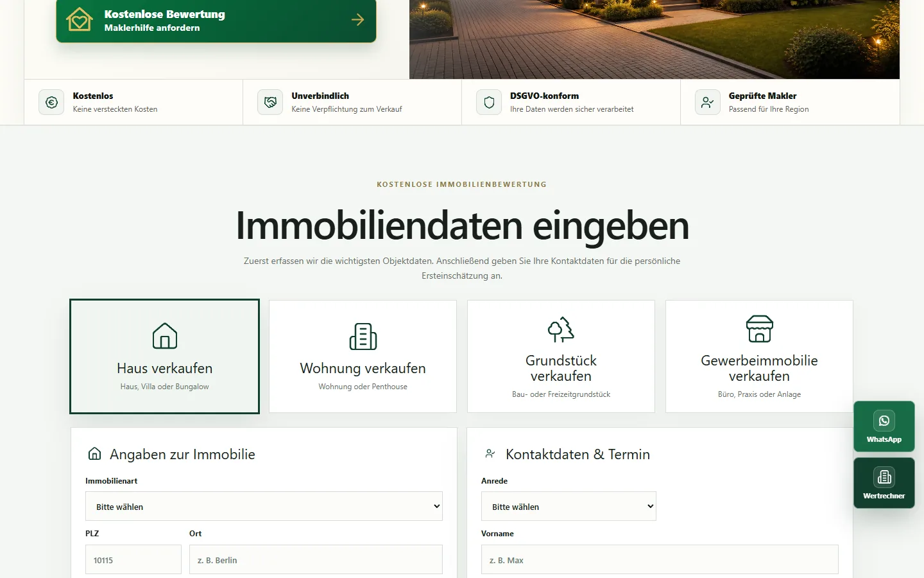Click the Zuerst erfassen wir intro paragraph
The image size is (924, 578).
[462, 268]
